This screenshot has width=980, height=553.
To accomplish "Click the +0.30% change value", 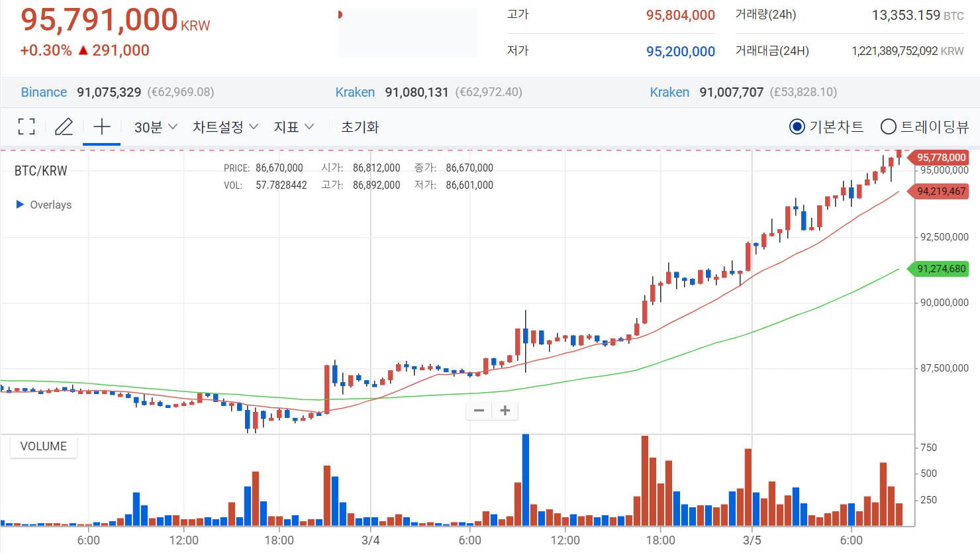I will point(46,50).
